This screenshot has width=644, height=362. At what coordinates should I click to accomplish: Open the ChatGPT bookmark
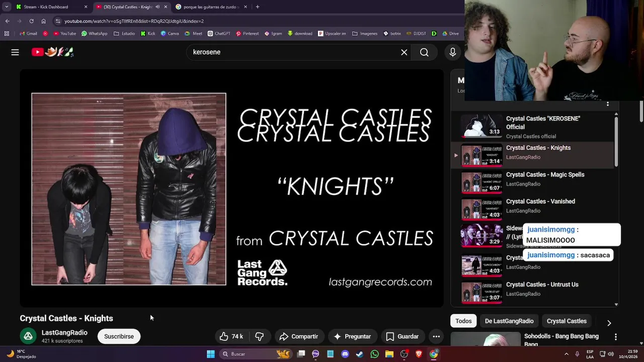coord(218,34)
